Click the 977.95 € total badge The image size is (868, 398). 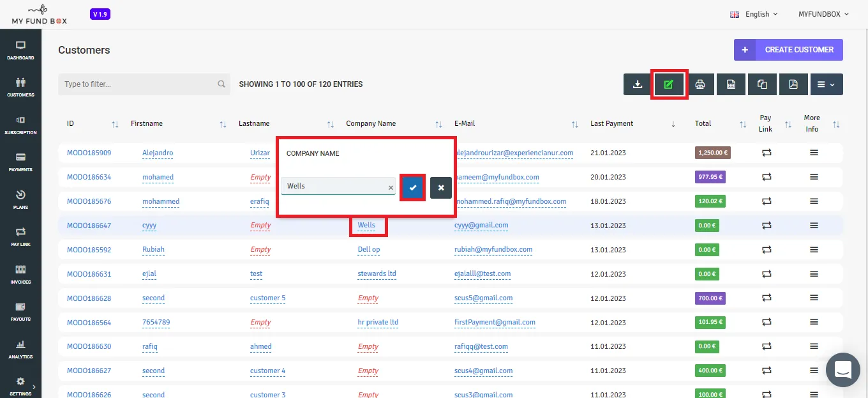click(709, 177)
